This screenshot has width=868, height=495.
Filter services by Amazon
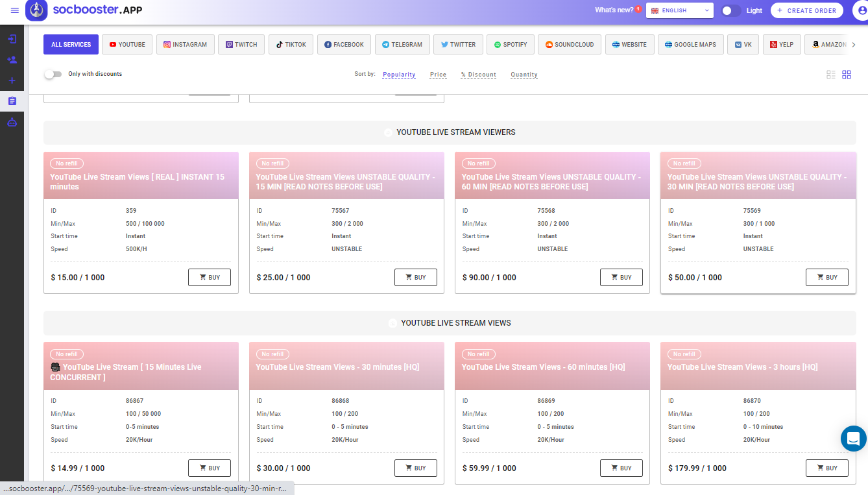(826, 45)
